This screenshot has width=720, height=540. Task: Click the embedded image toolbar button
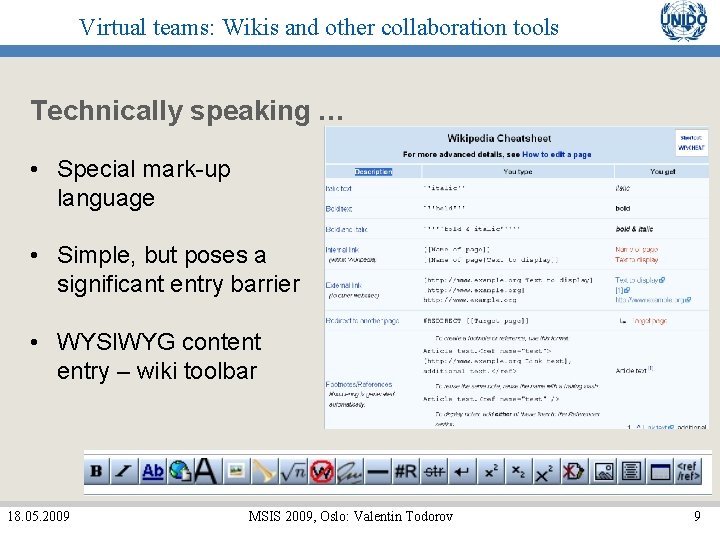pos(236,471)
